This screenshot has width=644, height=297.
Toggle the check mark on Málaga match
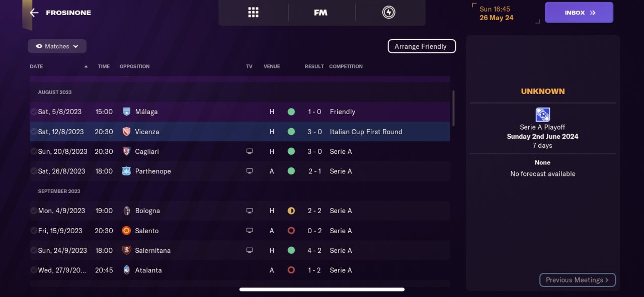coord(34,112)
